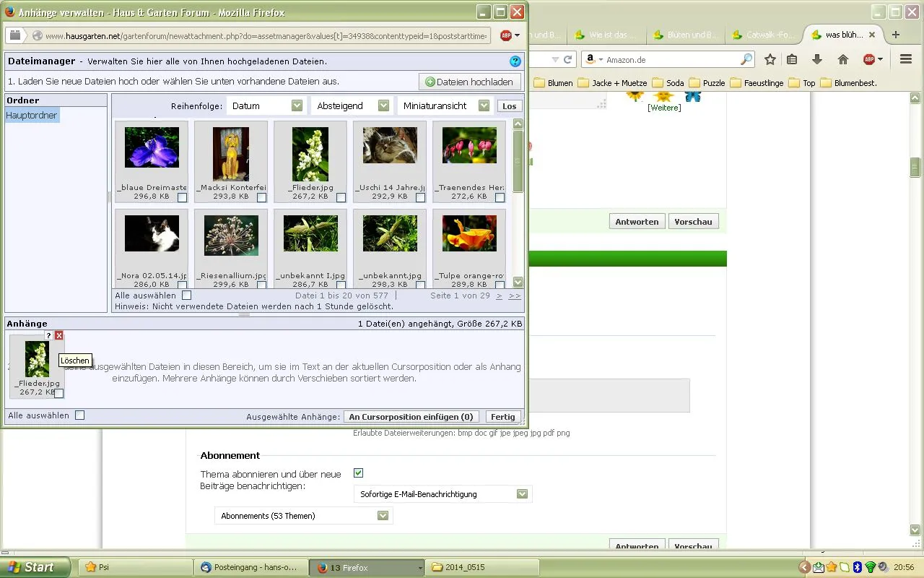Click the reload page icon
This screenshot has height=578, width=924.
568,60
